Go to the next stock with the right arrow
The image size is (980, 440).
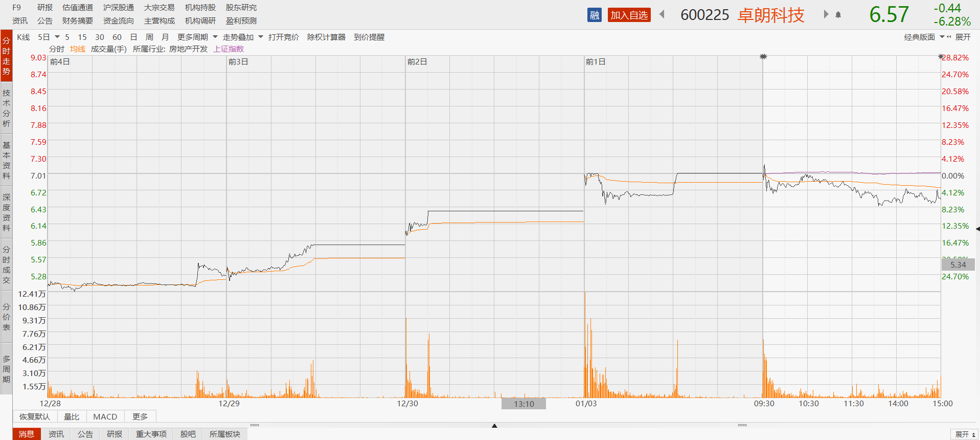(x=826, y=14)
